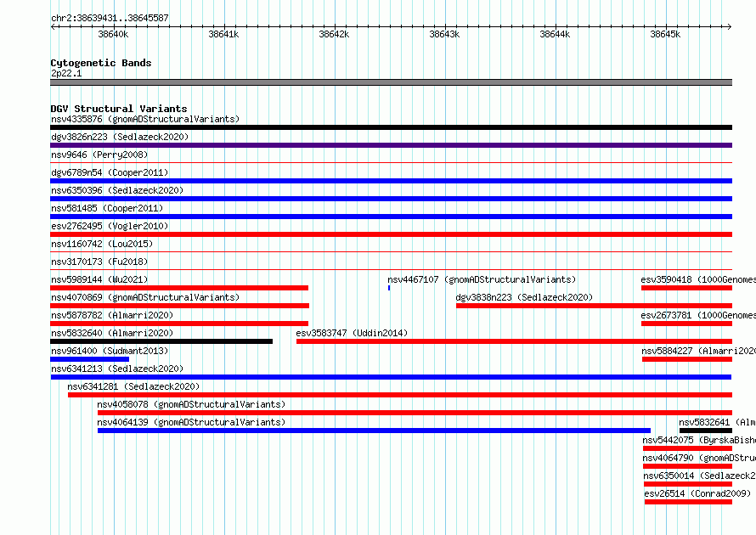Select the nsv4070869 gnomADStructuralVariants label
The height and width of the screenshot is (535, 756).
(145, 297)
